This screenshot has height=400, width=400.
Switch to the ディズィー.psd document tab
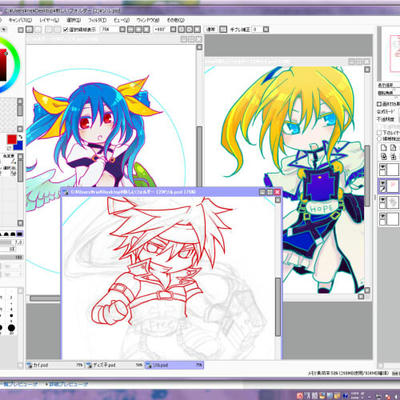point(114,365)
